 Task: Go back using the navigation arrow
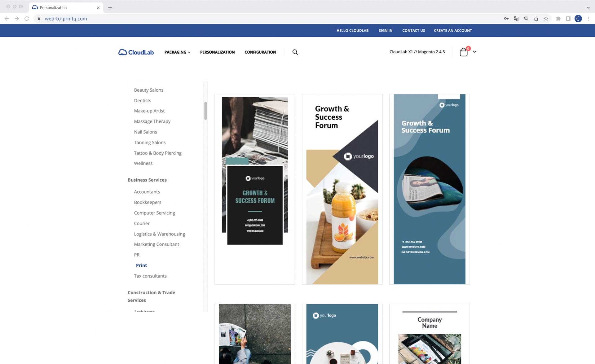(x=7, y=19)
